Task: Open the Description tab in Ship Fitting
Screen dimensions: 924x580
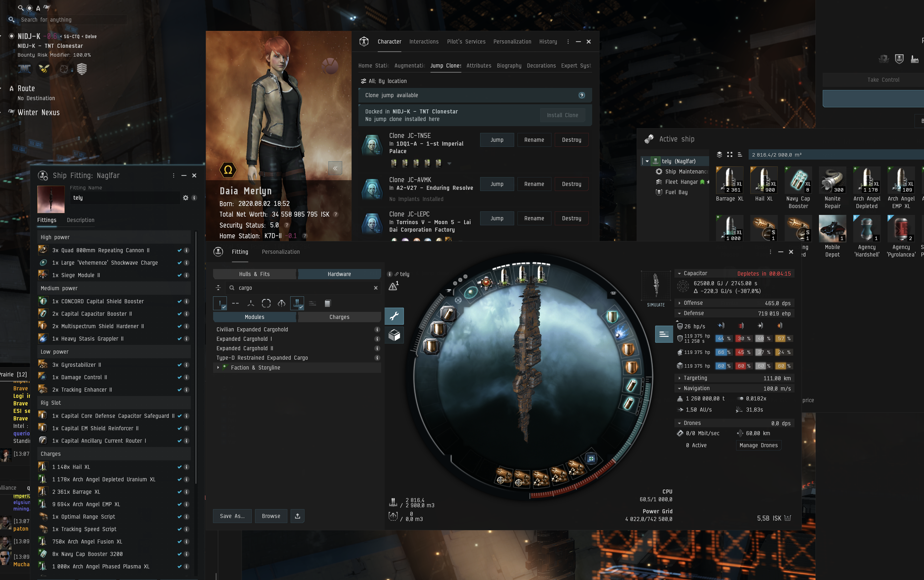Action: [81, 220]
